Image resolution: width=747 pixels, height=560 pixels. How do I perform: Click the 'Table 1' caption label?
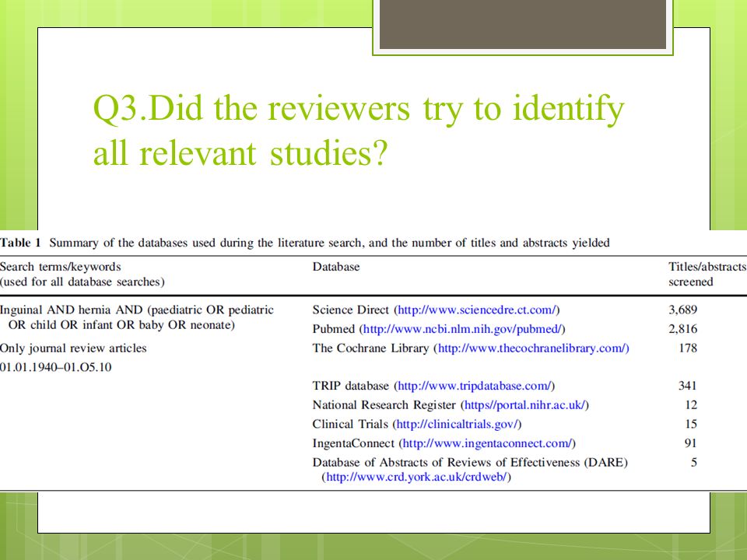pyautogui.click(x=20, y=243)
